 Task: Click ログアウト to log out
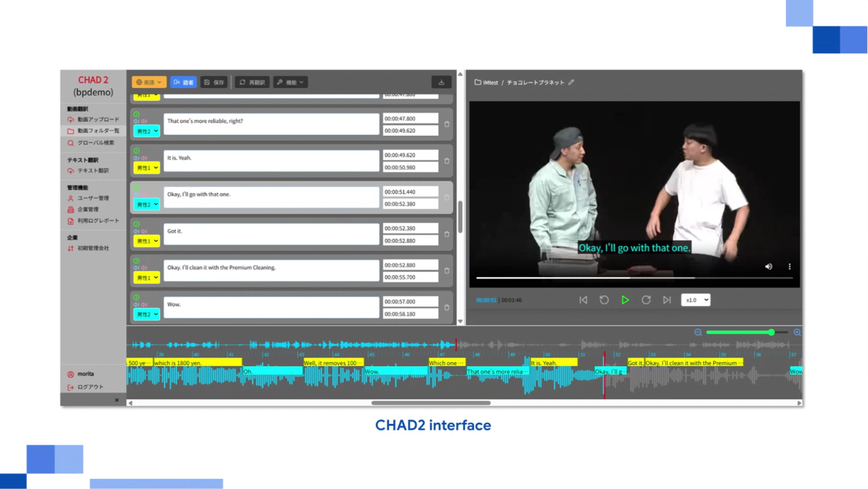tap(85, 387)
